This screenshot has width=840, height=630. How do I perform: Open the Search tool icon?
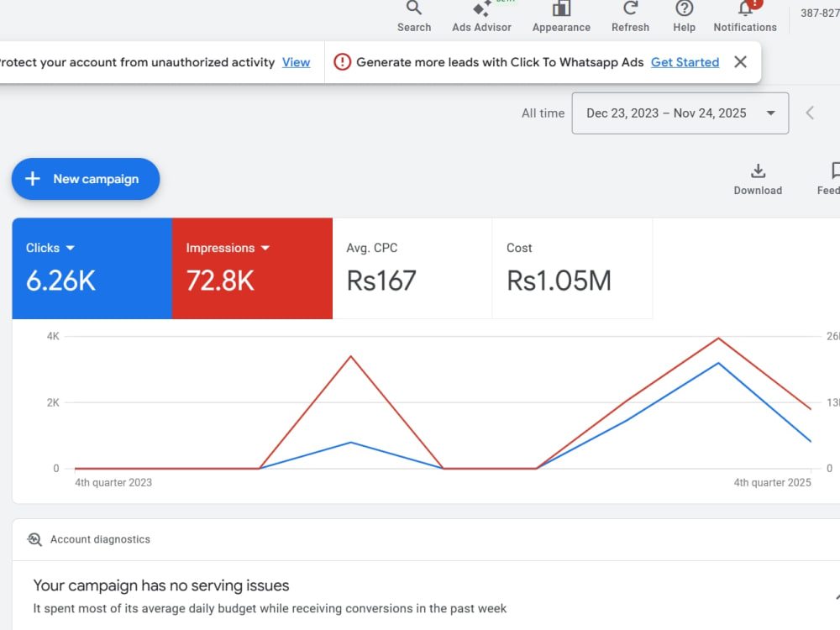[x=413, y=8]
